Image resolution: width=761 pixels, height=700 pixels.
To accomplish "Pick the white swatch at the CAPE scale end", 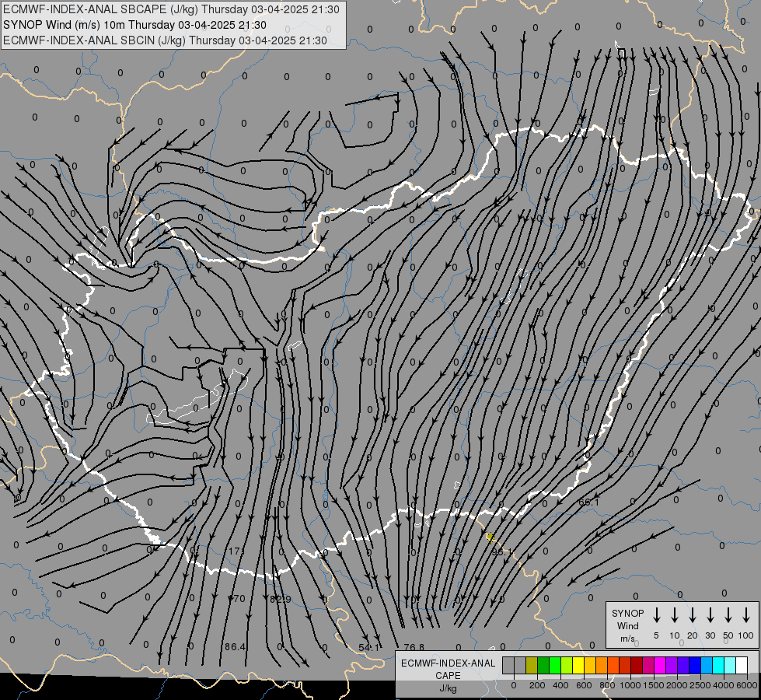I will pos(742,665).
